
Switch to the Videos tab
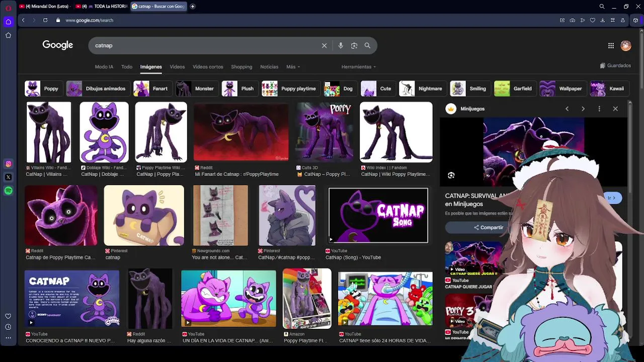177,67
